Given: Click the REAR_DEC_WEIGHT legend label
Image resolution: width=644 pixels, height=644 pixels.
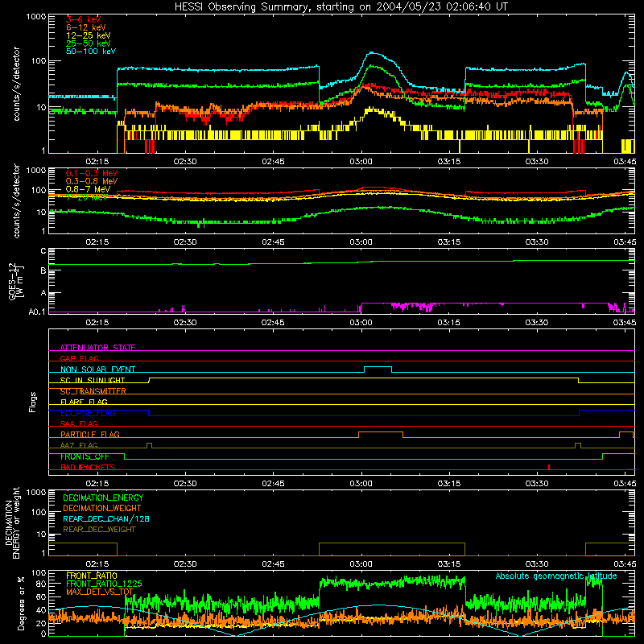Looking at the screenshot, I should pos(99,530).
